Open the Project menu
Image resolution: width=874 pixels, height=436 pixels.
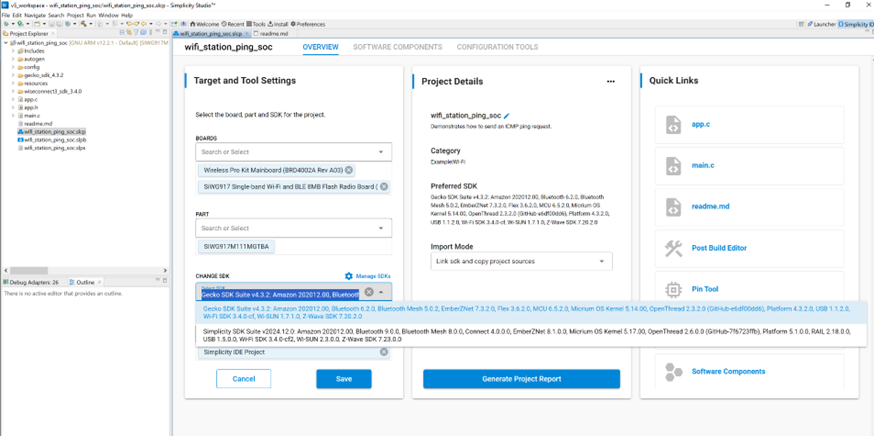pos(75,16)
